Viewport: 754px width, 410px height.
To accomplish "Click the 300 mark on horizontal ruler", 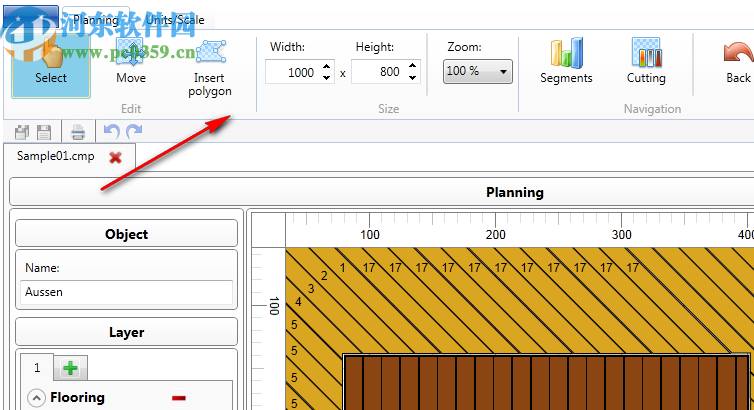I will 621,235.
